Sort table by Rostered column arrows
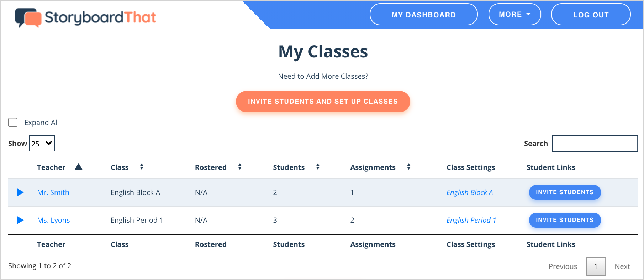Viewport: 644px width, 280px height. coord(240,167)
